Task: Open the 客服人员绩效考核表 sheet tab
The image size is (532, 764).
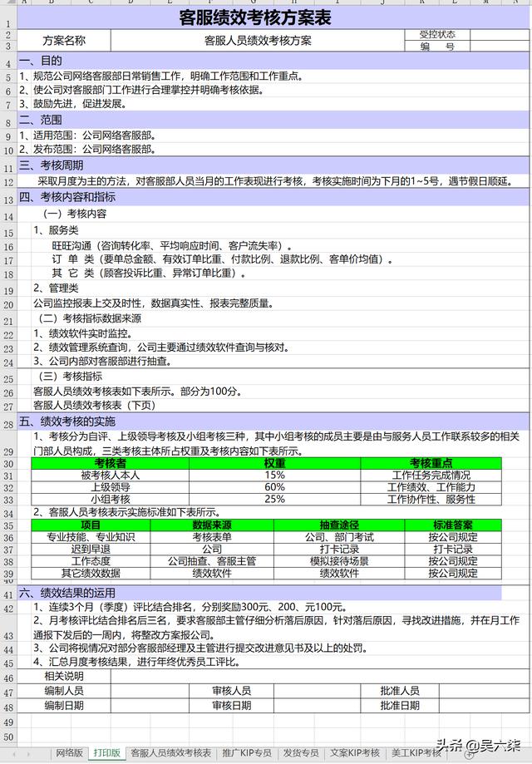Action: click(x=171, y=753)
